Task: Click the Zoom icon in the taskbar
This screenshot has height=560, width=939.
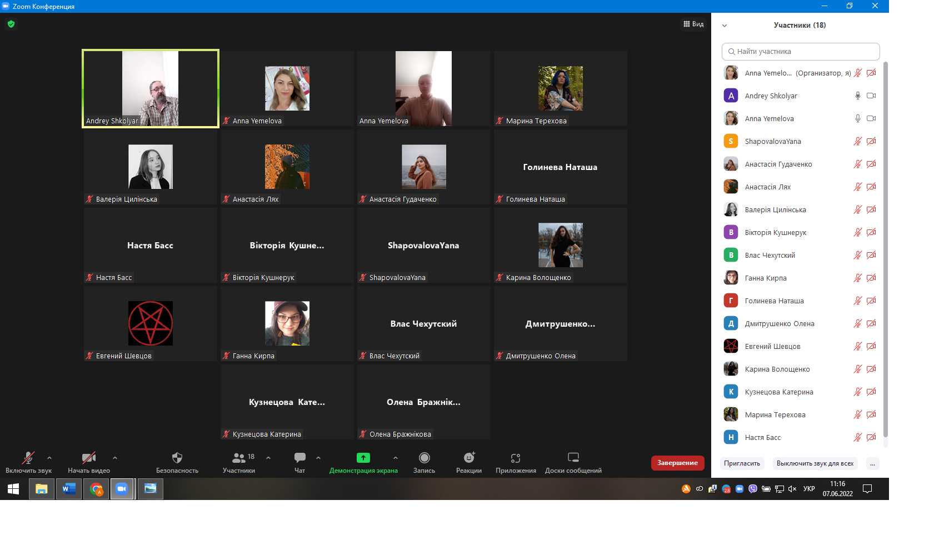Action: click(x=122, y=489)
